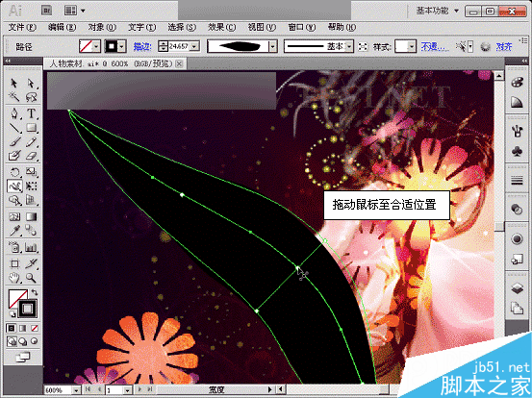Open 文件(F) menu
The image size is (532, 398).
22,27
